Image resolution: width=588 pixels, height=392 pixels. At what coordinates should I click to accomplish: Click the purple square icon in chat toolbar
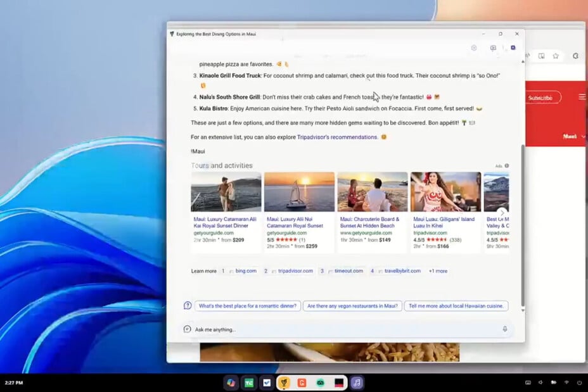(513, 47)
